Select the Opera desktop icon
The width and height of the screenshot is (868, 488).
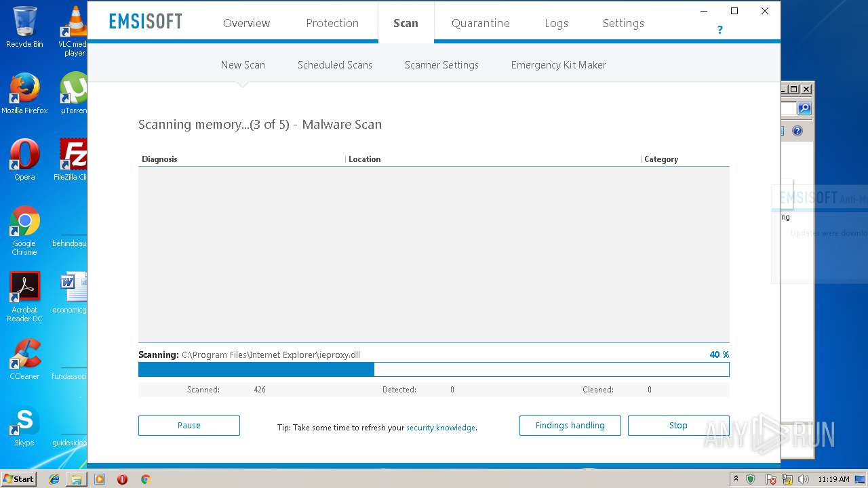click(x=24, y=160)
